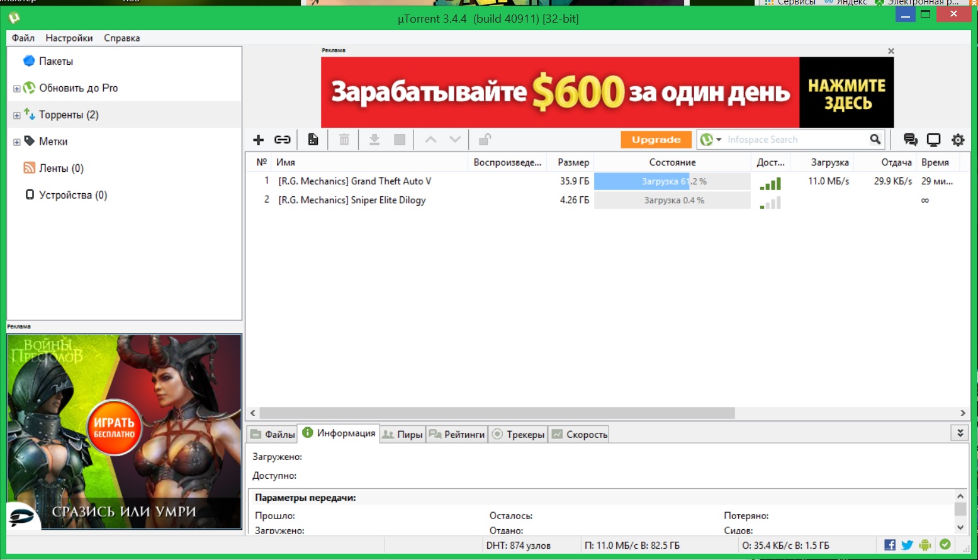
Task: Click DHT: 874 узлов in status bar
Action: (518, 546)
